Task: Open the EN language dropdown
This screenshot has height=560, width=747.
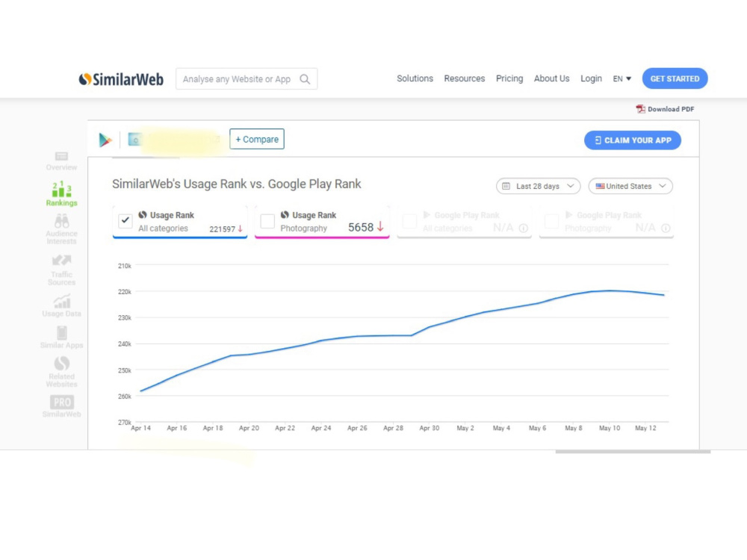Action: (x=622, y=78)
